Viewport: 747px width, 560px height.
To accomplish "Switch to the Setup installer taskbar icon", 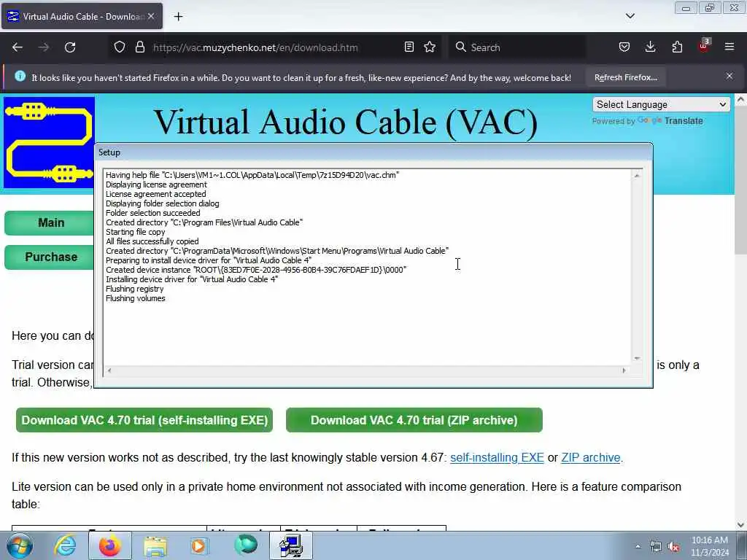I will [x=291, y=545].
